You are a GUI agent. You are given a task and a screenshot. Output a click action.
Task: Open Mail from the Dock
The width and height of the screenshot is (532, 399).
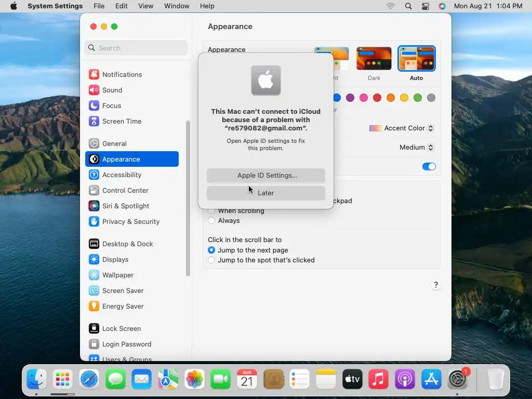coord(141,379)
